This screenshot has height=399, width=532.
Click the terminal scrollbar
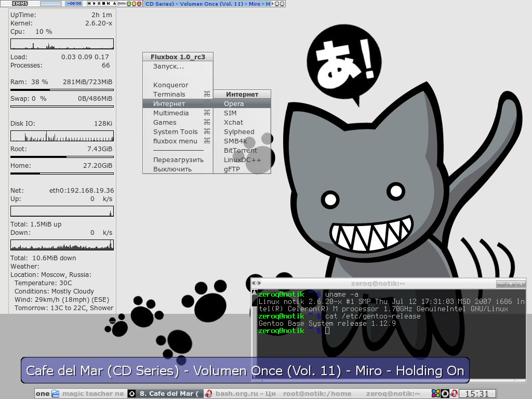tap(255, 334)
